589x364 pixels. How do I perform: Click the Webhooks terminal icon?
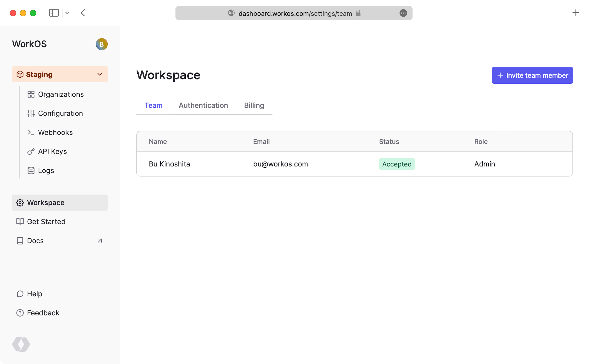point(31,132)
